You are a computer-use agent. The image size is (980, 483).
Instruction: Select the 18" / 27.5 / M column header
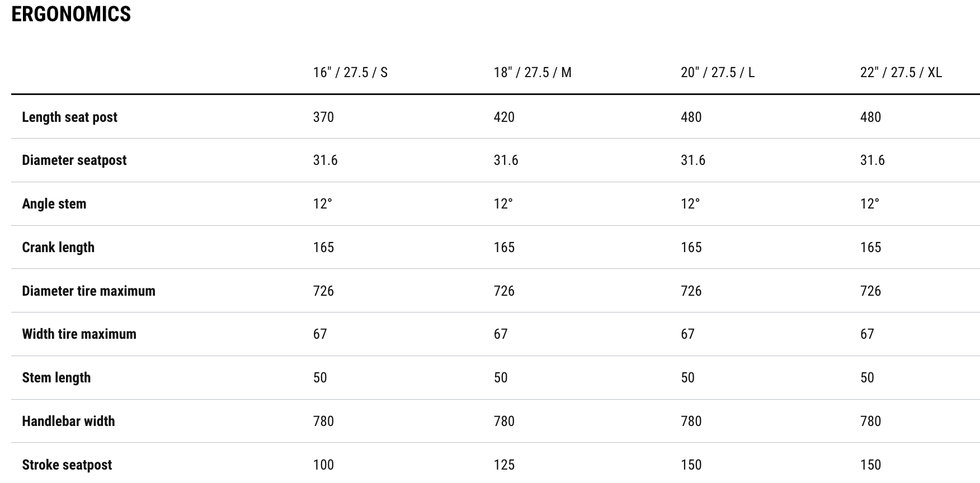click(x=533, y=73)
